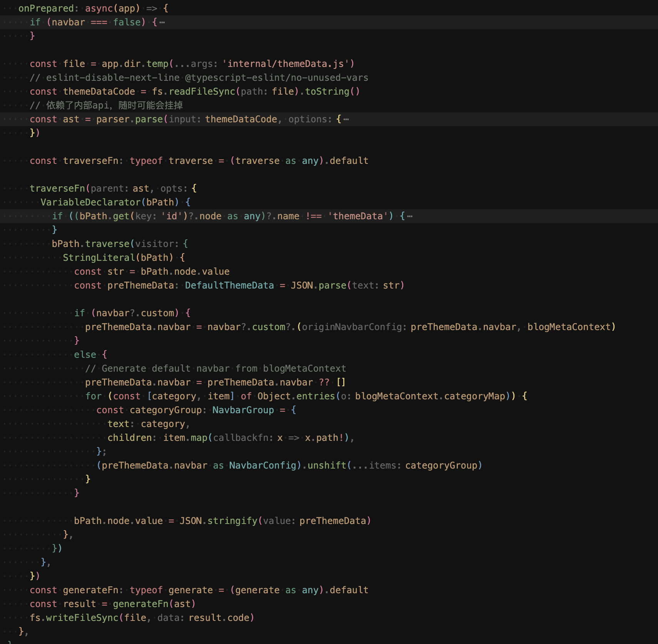Click the Chinese comment about internal api
The height and width of the screenshot is (644, 658).
(106, 105)
